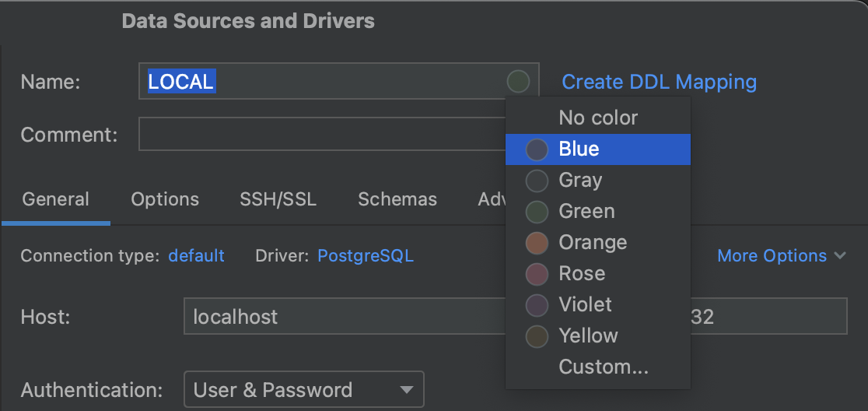Open the Authentication dropdown
This screenshot has height=411, width=868.
(x=303, y=390)
